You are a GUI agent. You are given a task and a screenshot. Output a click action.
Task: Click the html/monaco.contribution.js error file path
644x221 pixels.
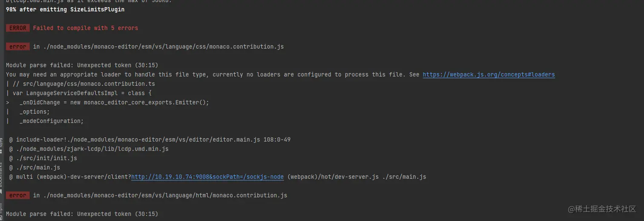(x=160, y=195)
